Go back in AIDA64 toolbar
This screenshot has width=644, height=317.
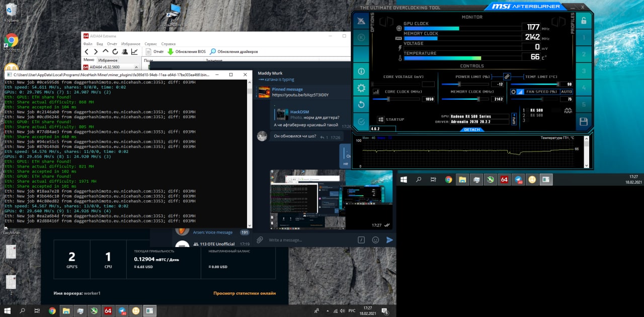[x=87, y=52]
